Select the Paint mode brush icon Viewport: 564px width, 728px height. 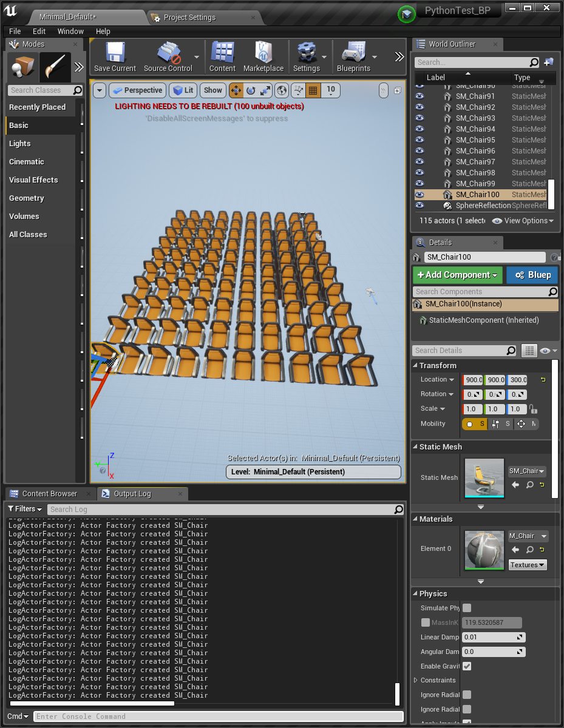55,67
